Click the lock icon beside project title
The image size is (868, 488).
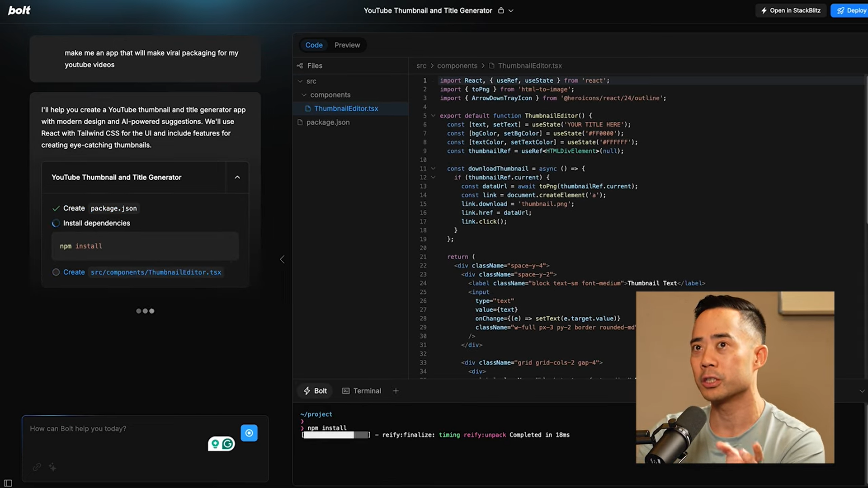pos(501,10)
